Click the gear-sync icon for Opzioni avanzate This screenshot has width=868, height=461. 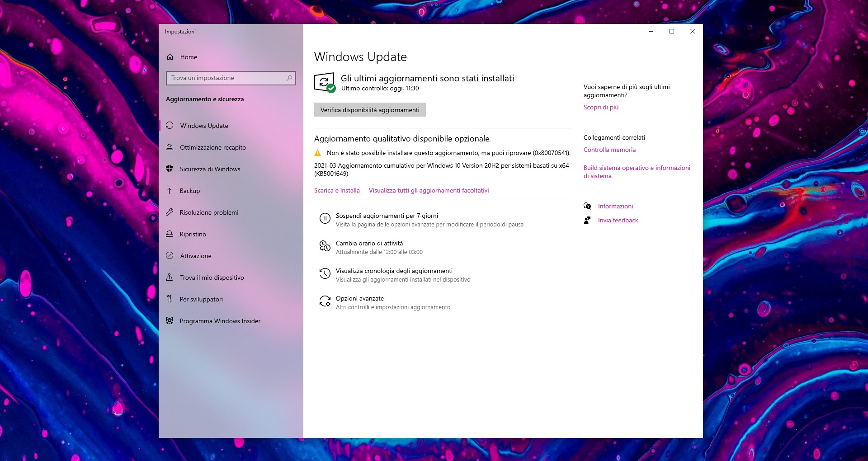(325, 301)
